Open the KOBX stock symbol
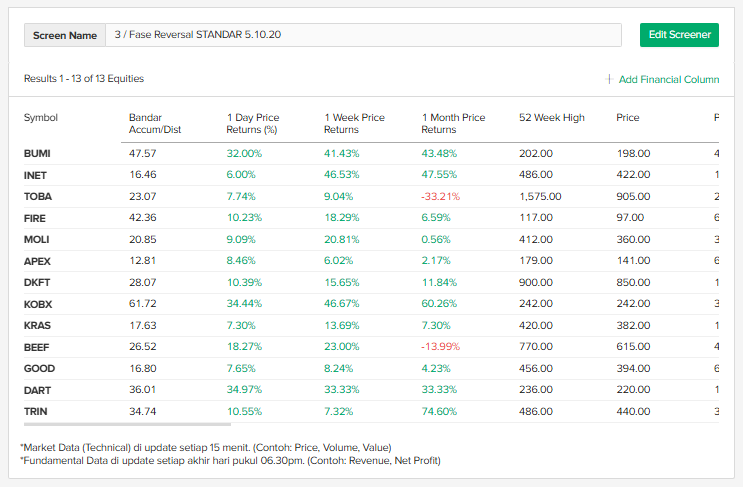The height and width of the screenshot is (487, 743). tap(37, 303)
